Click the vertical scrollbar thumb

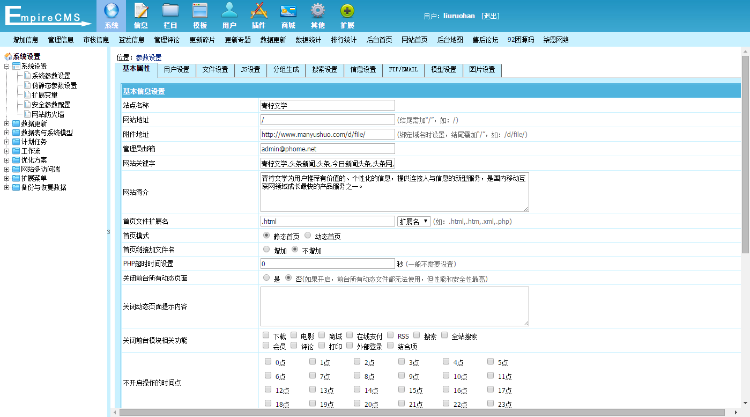(x=745, y=154)
